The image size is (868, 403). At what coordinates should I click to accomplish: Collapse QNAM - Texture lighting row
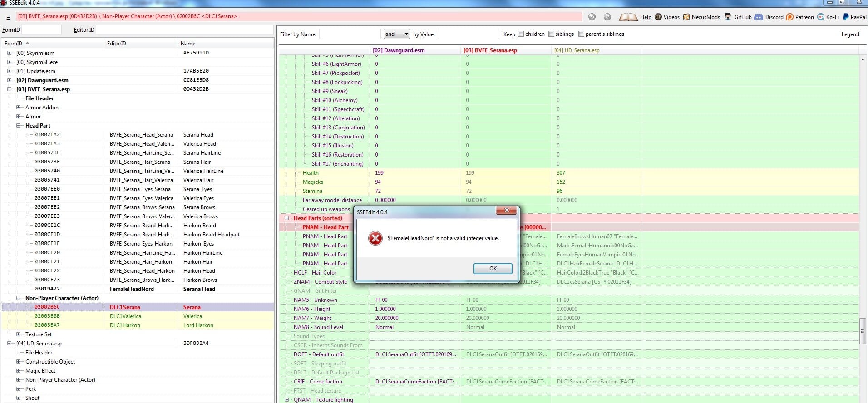[x=286, y=400]
